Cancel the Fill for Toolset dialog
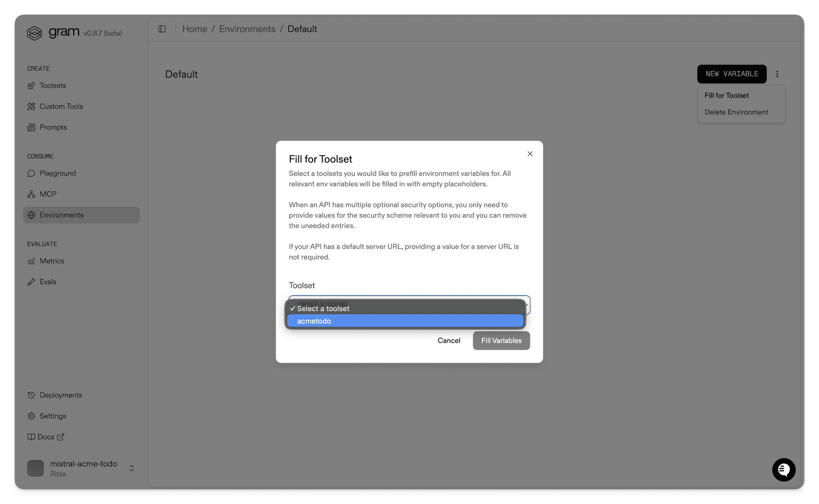 click(x=448, y=340)
